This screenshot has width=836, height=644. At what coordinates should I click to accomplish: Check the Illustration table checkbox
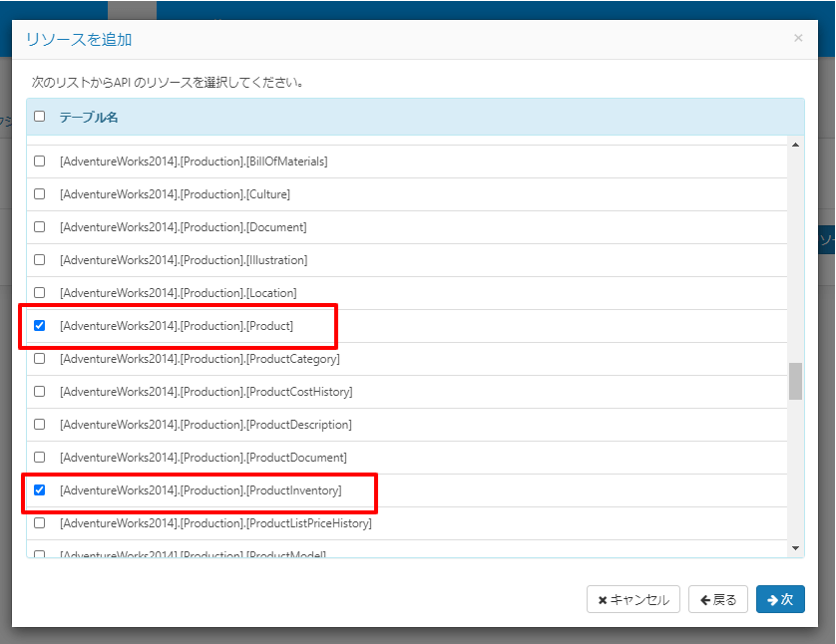40,260
